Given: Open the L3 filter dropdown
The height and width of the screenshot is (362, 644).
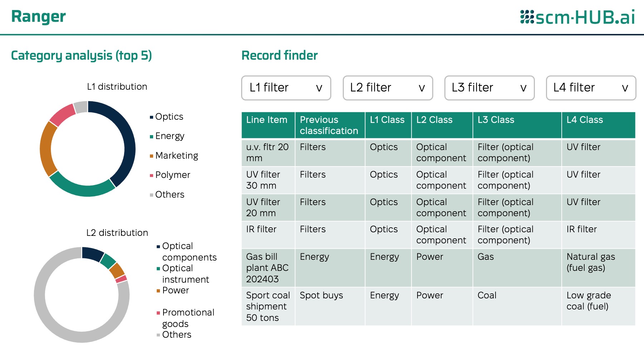Looking at the screenshot, I should click(489, 88).
